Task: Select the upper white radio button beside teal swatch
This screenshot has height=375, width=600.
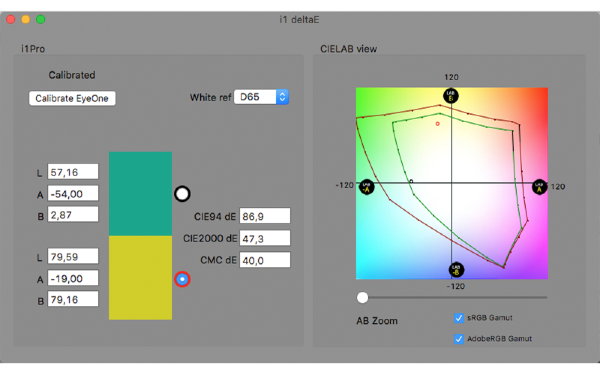Action: 182,194
